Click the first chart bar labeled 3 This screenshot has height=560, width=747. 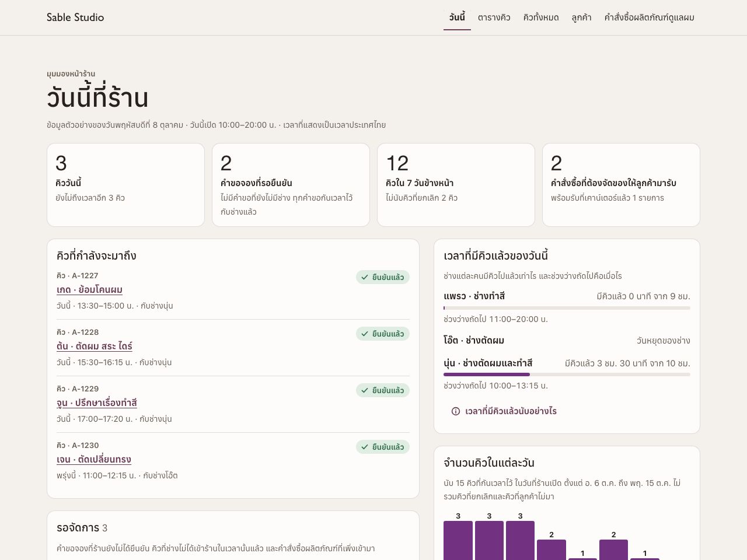458,541
